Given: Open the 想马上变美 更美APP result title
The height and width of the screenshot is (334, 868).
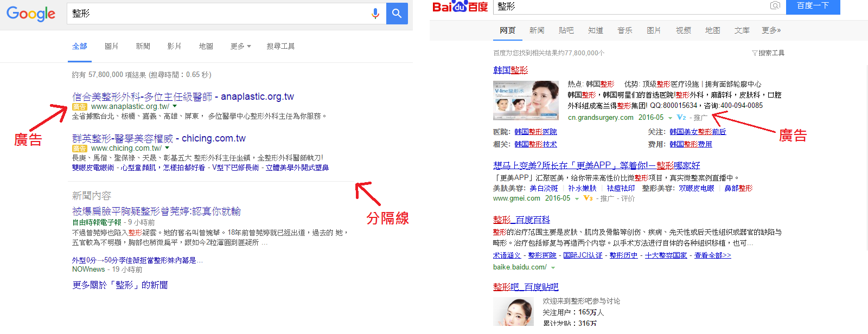Looking at the screenshot, I should tap(597, 165).
